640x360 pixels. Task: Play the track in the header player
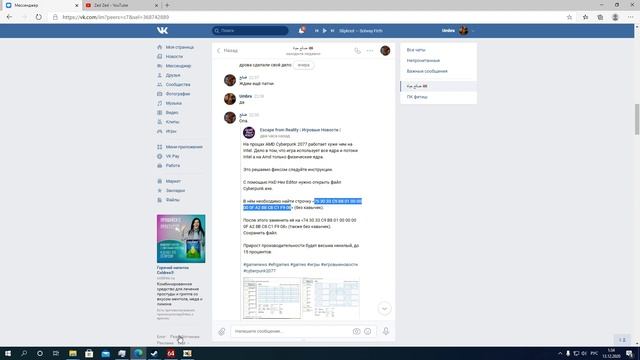click(324, 31)
